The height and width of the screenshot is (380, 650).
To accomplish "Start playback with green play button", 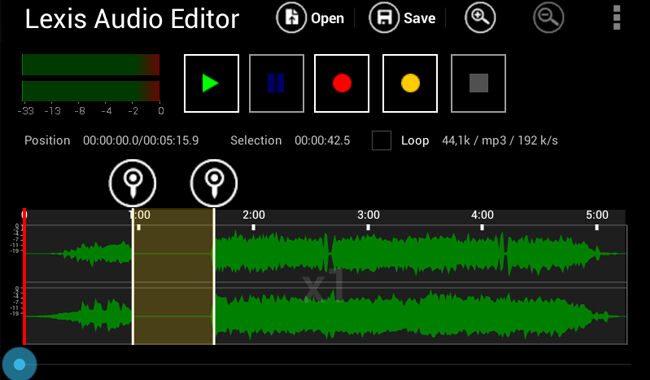I will tap(211, 83).
